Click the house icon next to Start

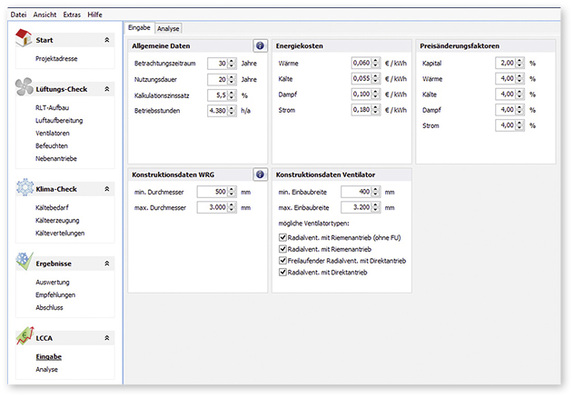[23, 37]
